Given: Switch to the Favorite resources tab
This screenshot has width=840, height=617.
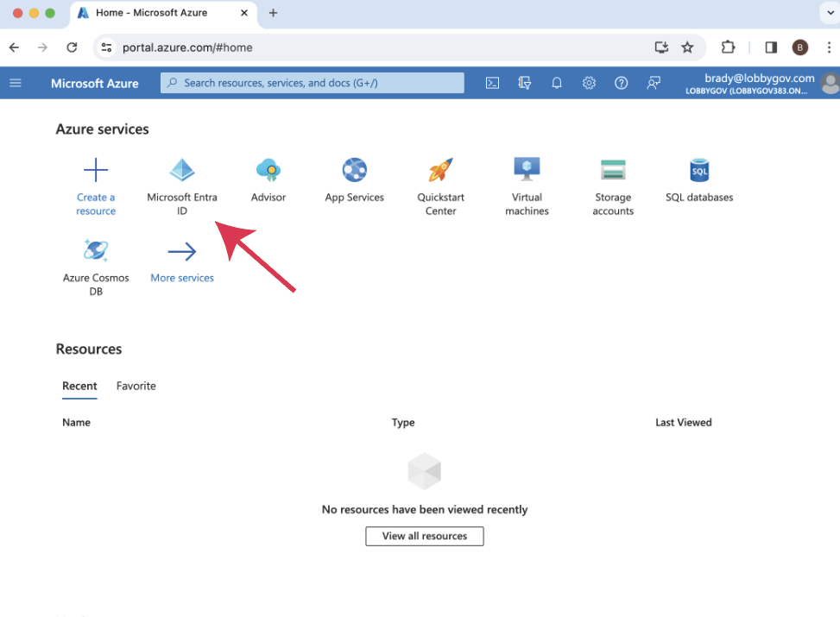Looking at the screenshot, I should tap(136, 386).
